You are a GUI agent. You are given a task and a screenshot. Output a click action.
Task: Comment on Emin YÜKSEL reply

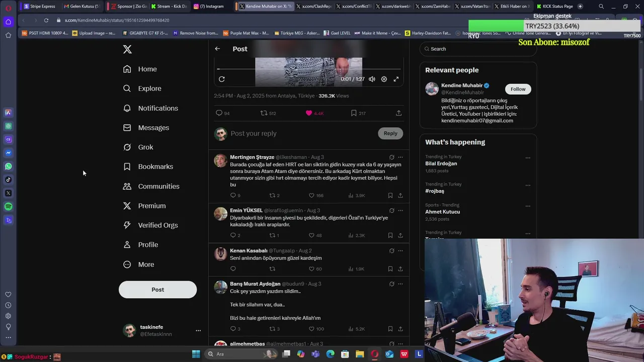pos(235,235)
